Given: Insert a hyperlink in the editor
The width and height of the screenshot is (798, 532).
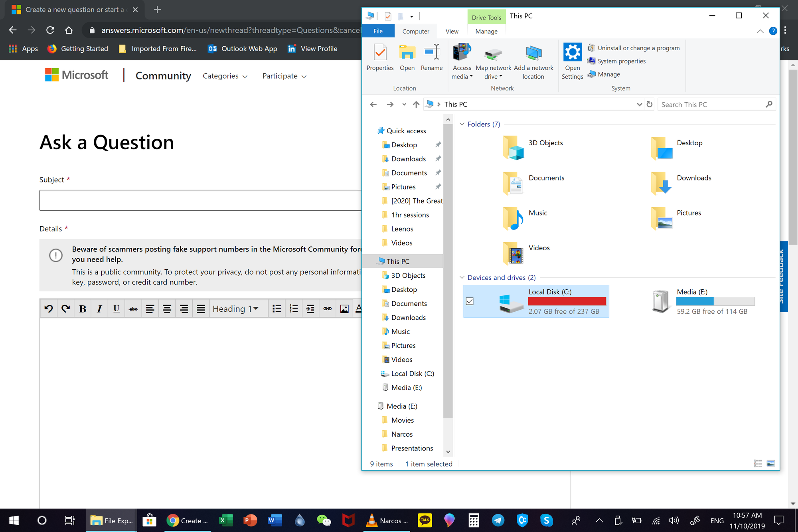Looking at the screenshot, I should [x=327, y=309].
